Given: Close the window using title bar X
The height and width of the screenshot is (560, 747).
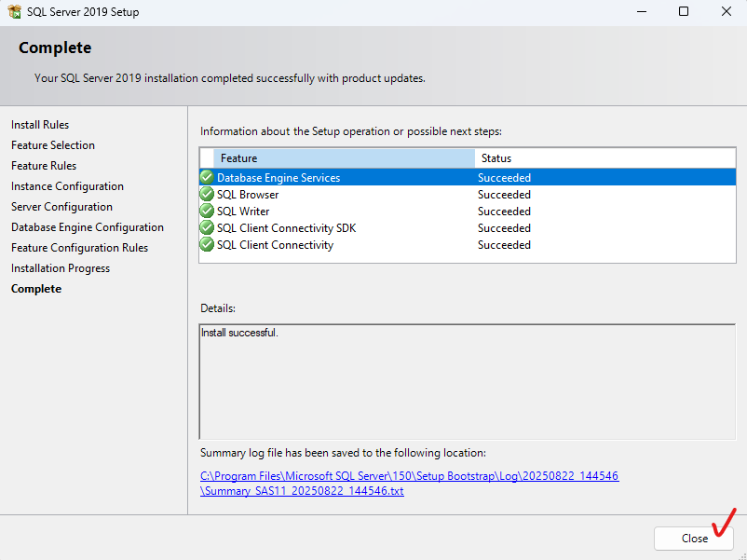Looking at the screenshot, I should tap(726, 11).
